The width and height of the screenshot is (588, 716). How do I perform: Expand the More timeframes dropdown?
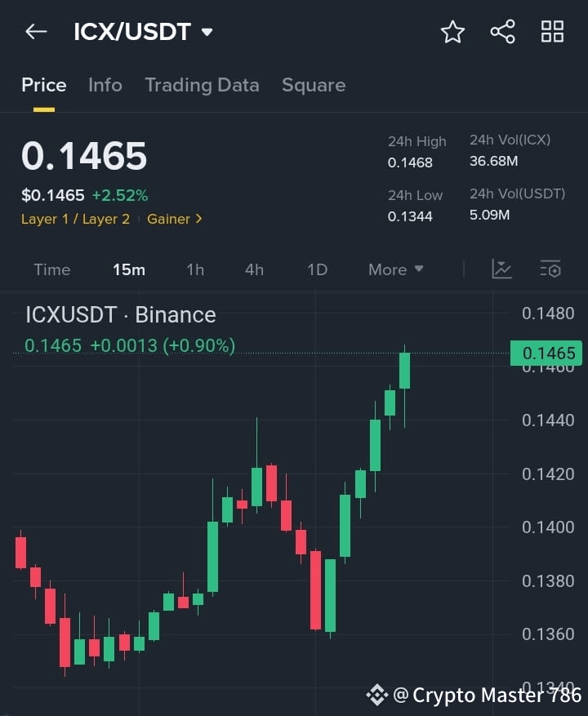[395, 269]
